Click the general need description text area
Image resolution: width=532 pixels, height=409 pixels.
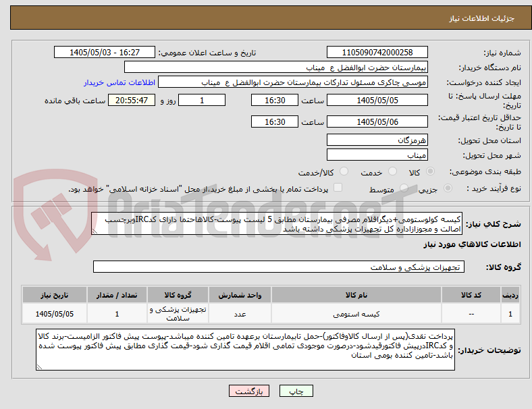(x=277, y=223)
